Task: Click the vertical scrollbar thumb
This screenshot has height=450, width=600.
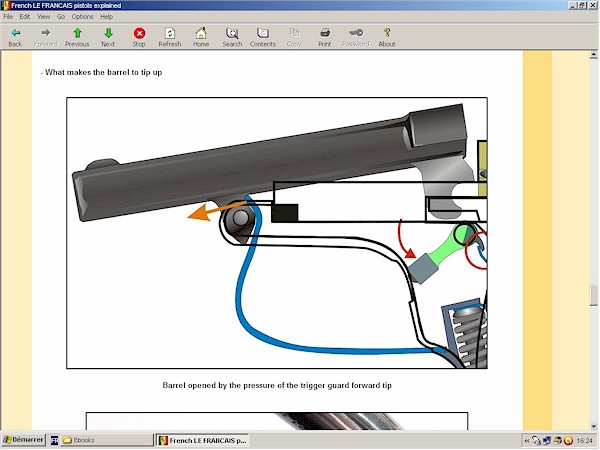Action: coord(593,296)
